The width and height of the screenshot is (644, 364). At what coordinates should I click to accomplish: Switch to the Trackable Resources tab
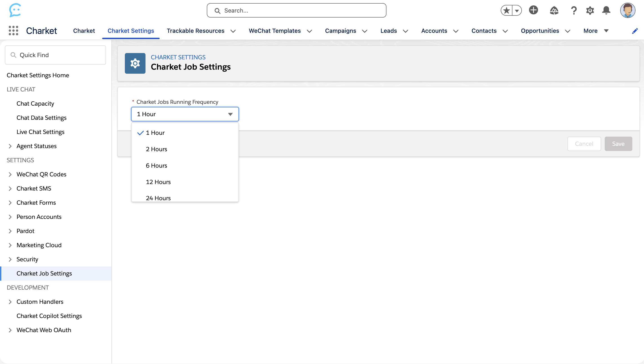click(196, 31)
